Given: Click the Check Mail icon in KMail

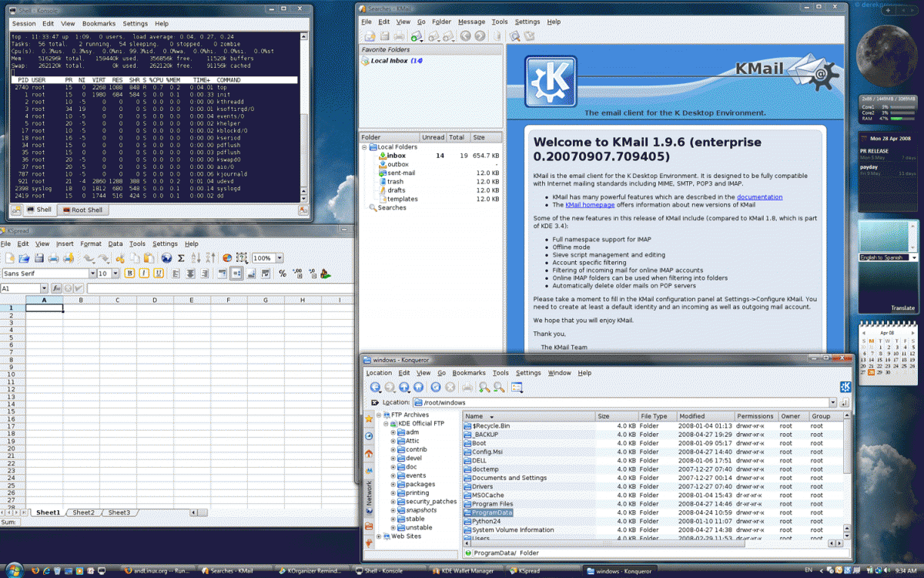Looking at the screenshot, I should click(417, 36).
